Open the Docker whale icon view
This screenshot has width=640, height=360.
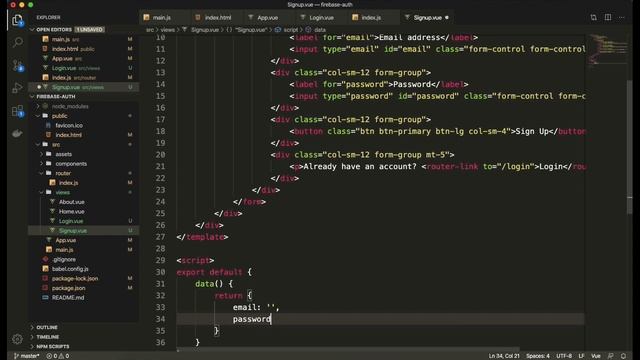pyautogui.click(x=17, y=133)
